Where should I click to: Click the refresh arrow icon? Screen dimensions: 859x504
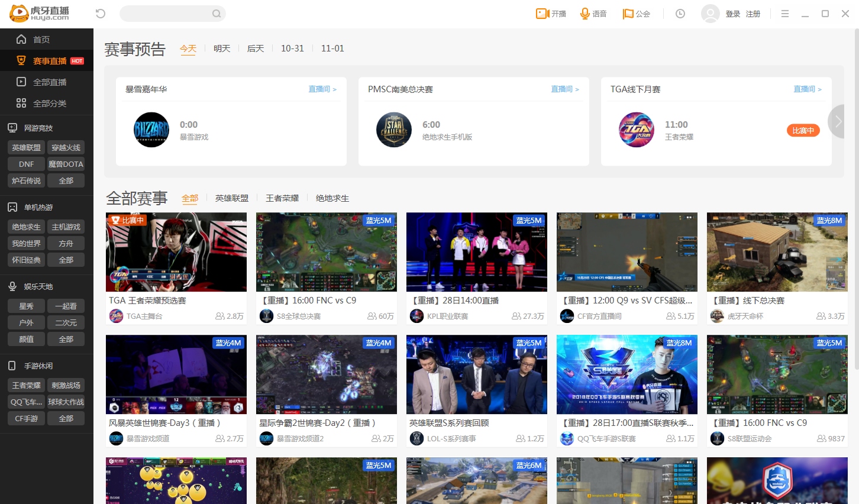click(101, 14)
